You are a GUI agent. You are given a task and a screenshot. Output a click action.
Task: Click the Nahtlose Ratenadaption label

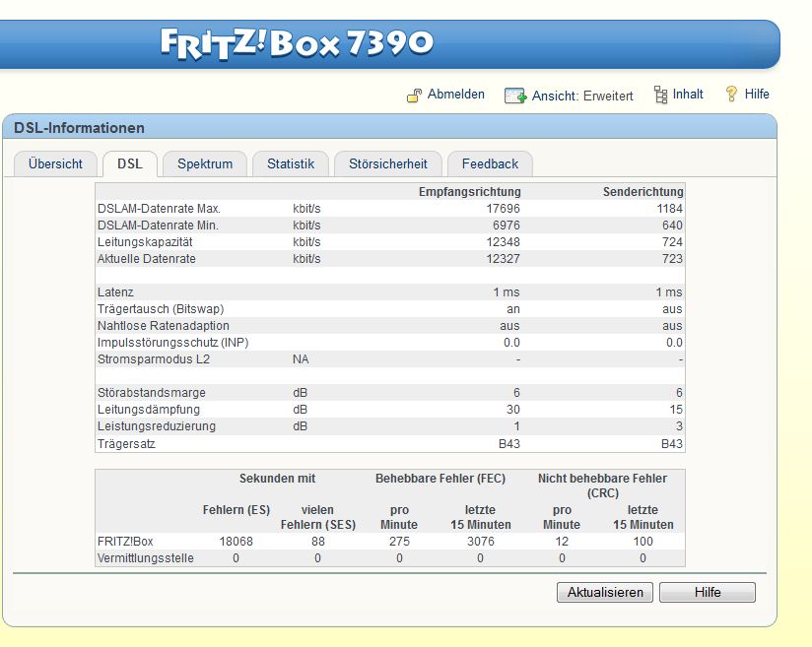click(164, 326)
